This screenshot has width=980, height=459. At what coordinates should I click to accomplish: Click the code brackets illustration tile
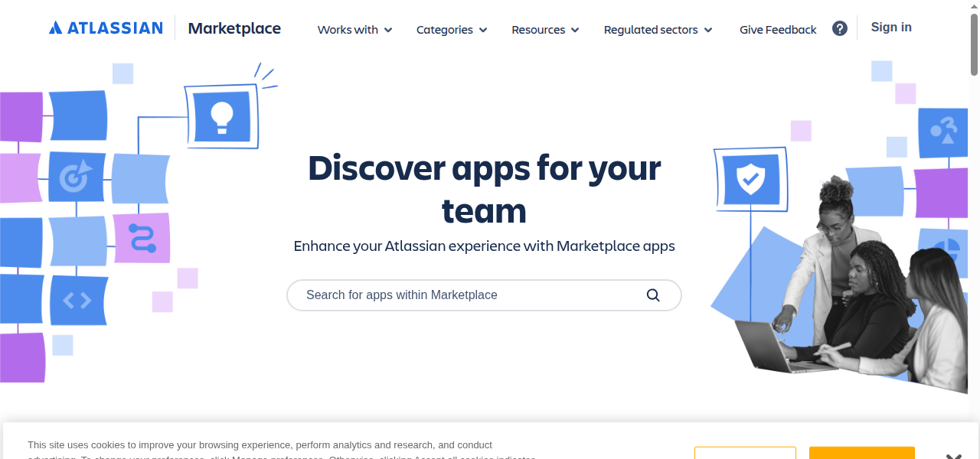pyautogui.click(x=77, y=300)
